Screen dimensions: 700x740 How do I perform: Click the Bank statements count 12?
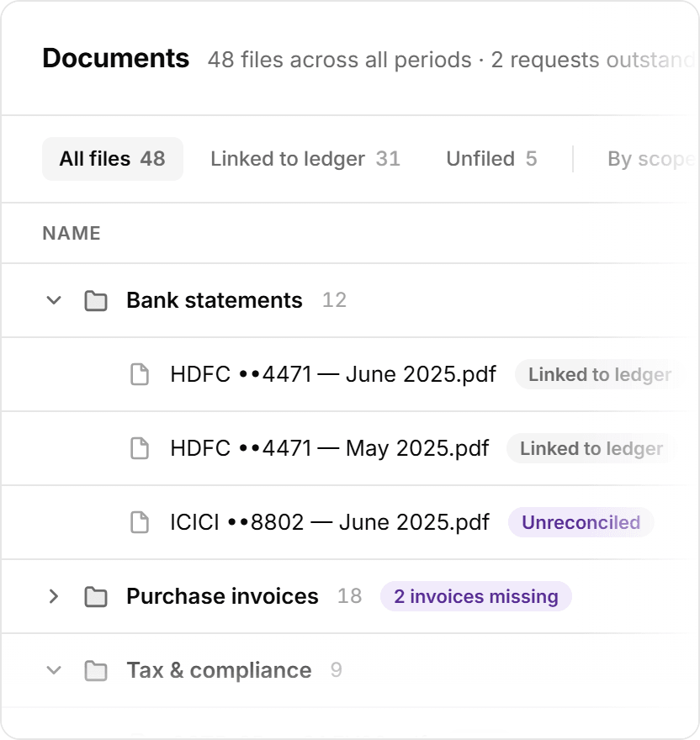334,300
